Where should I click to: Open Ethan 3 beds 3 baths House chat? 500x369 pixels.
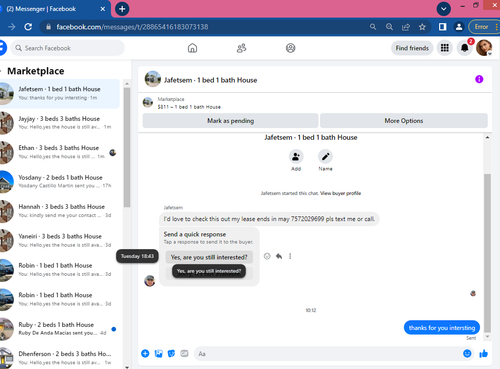60,152
